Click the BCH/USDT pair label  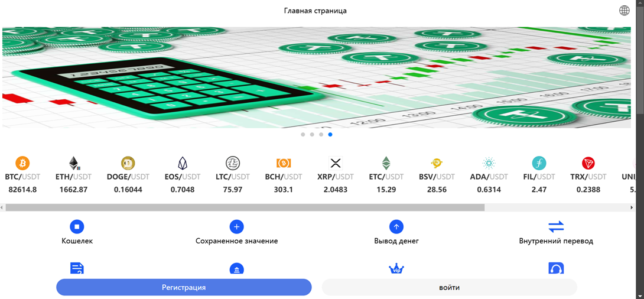pyautogui.click(x=284, y=177)
